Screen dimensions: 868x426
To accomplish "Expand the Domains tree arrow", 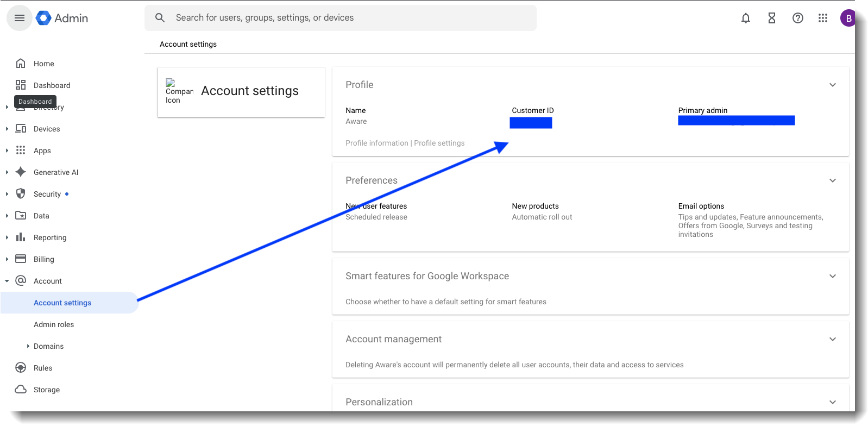I will [28, 346].
